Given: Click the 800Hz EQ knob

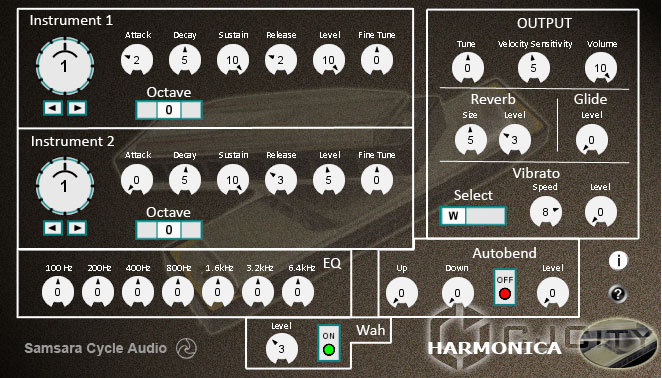Looking at the screenshot, I should [178, 291].
